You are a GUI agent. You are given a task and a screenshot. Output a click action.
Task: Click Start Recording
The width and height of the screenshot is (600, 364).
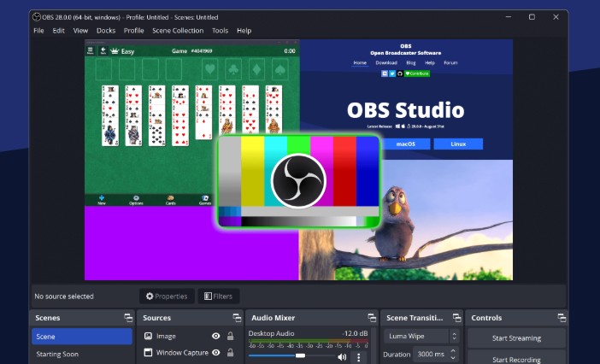coord(516,357)
